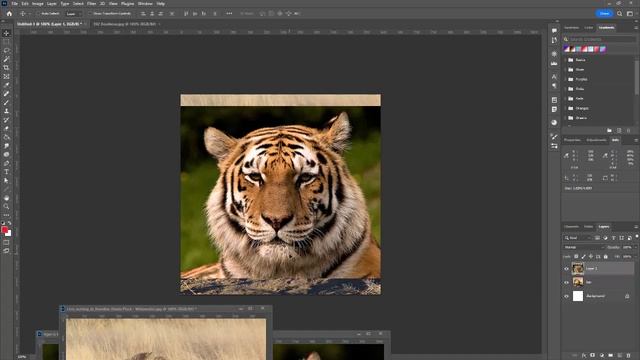The image size is (640, 360).
Task: Toggle lock transparent pixels
Action: [x=576, y=257]
